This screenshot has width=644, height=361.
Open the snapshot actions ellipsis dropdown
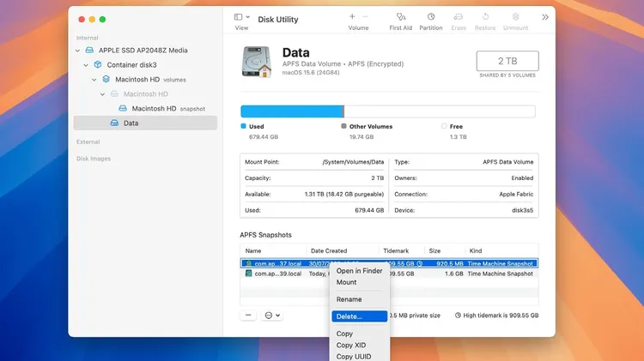point(272,315)
